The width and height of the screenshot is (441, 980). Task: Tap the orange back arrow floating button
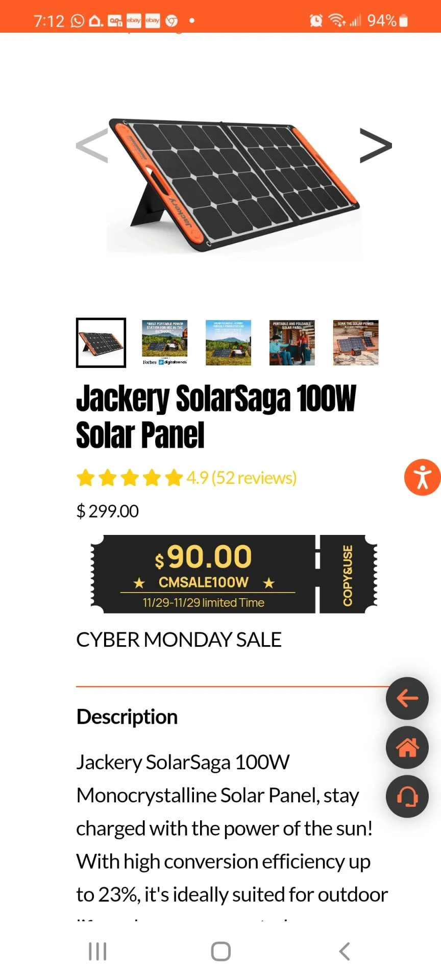click(x=407, y=698)
